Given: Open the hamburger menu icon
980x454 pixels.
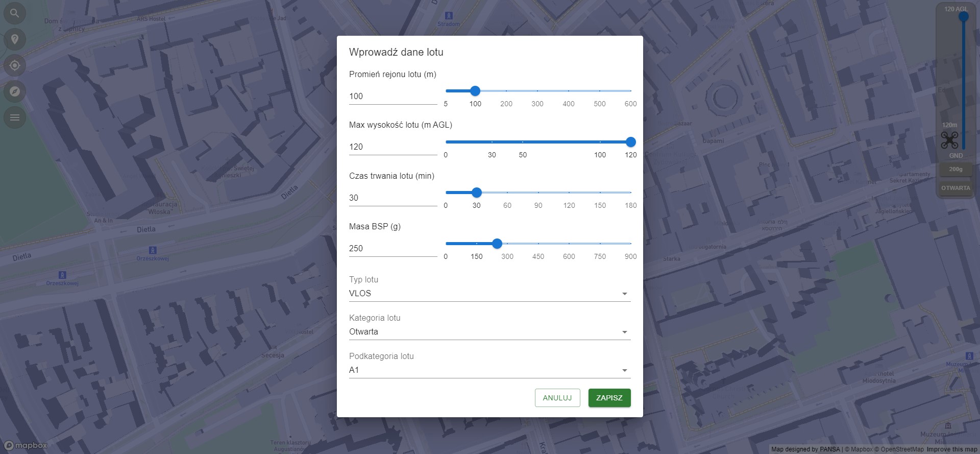Looking at the screenshot, I should click(15, 117).
